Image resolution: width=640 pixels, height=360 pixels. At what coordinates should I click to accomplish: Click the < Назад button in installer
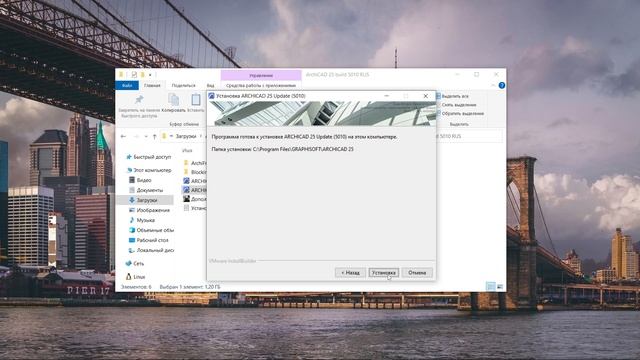(350, 273)
